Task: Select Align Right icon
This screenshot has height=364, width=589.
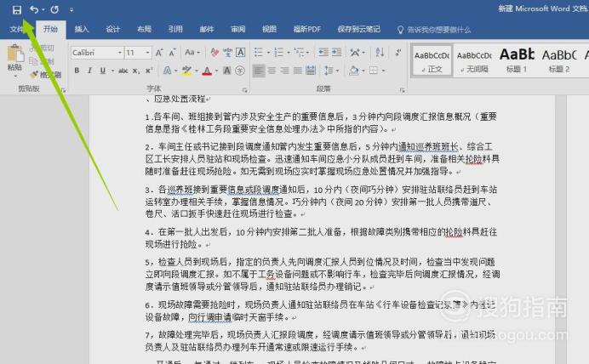Action: point(285,71)
